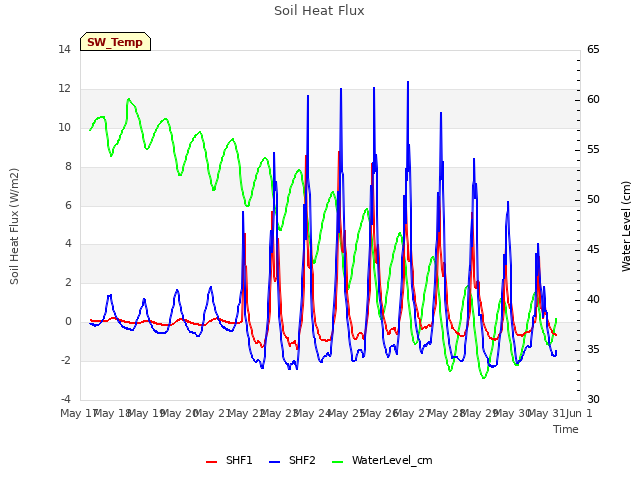Click the 60 value on right axis
640x480 pixels.
(593, 100)
